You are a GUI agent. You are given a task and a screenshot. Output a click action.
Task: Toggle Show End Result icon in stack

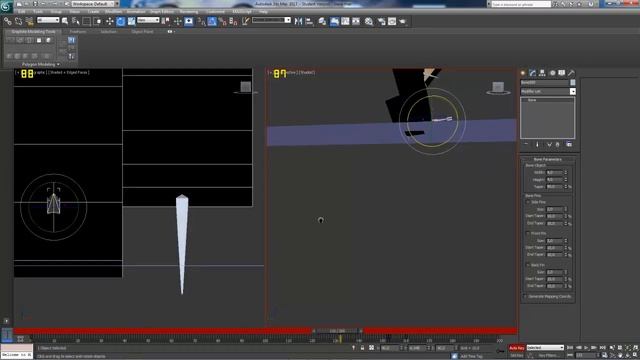[x=537, y=144]
